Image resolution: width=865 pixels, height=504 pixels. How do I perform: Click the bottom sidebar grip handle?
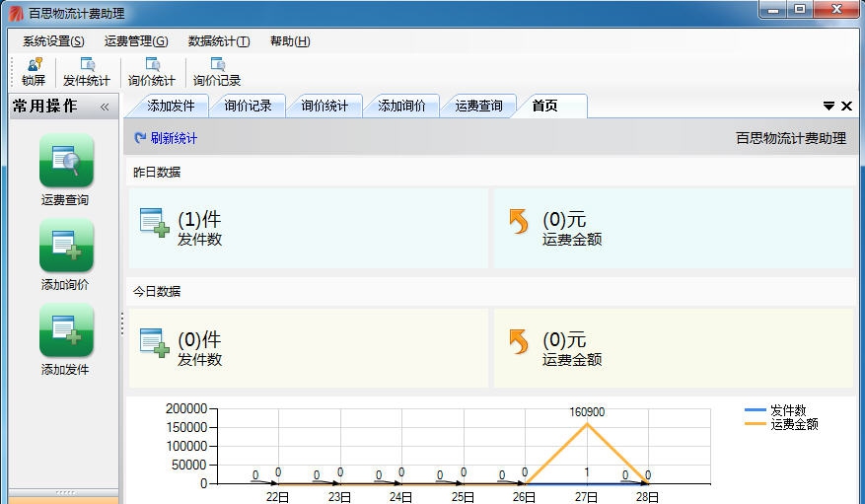pyautogui.click(x=65, y=492)
